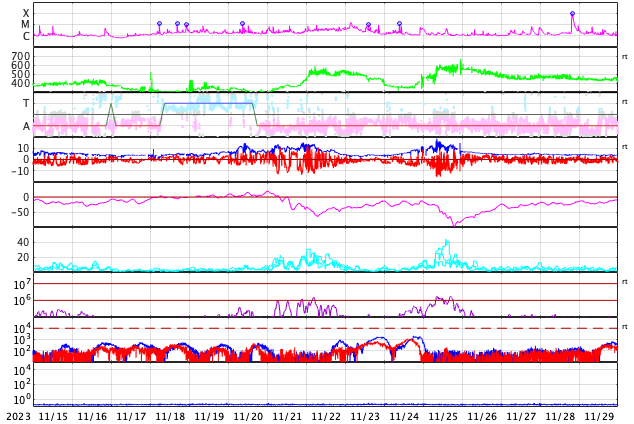Click the 11/19 date label
The height and width of the screenshot is (424, 634).
pos(209,417)
